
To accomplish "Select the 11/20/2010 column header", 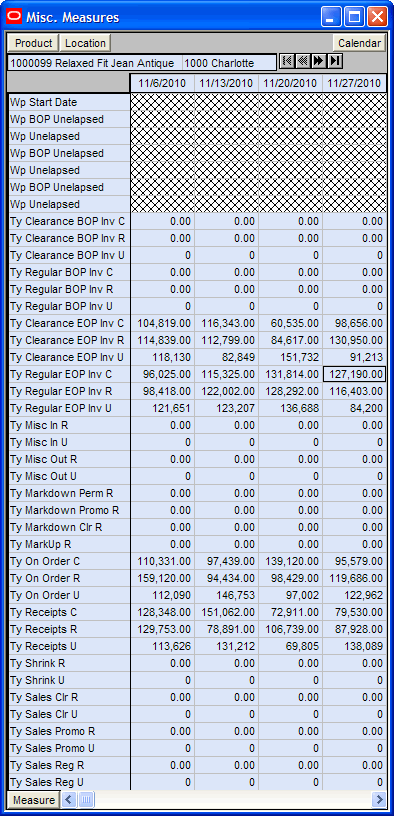I will click(x=290, y=83).
